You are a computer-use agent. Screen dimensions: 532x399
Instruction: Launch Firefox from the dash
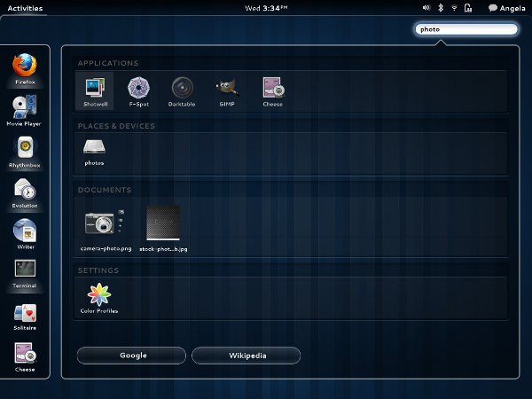[25, 67]
